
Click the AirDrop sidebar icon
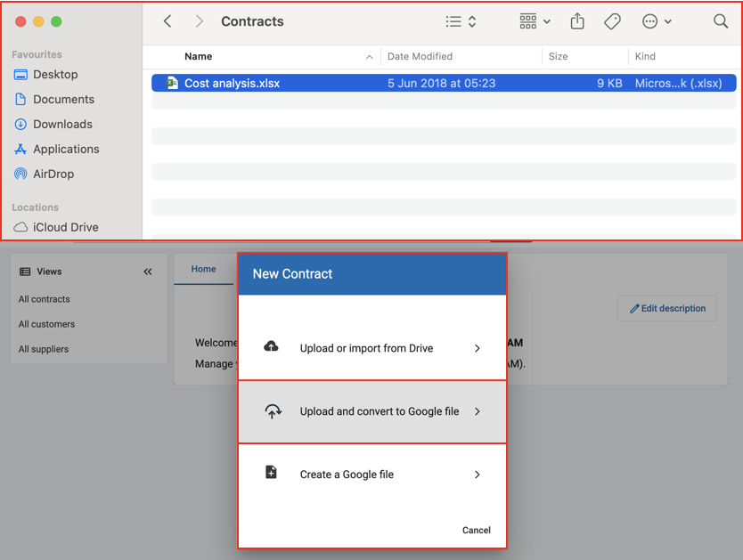20,174
